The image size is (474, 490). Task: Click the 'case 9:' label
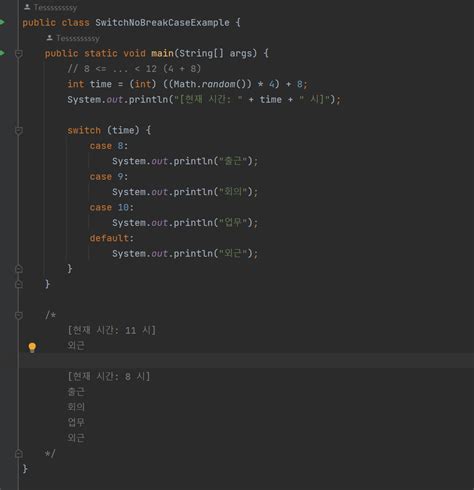click(109, 176)
